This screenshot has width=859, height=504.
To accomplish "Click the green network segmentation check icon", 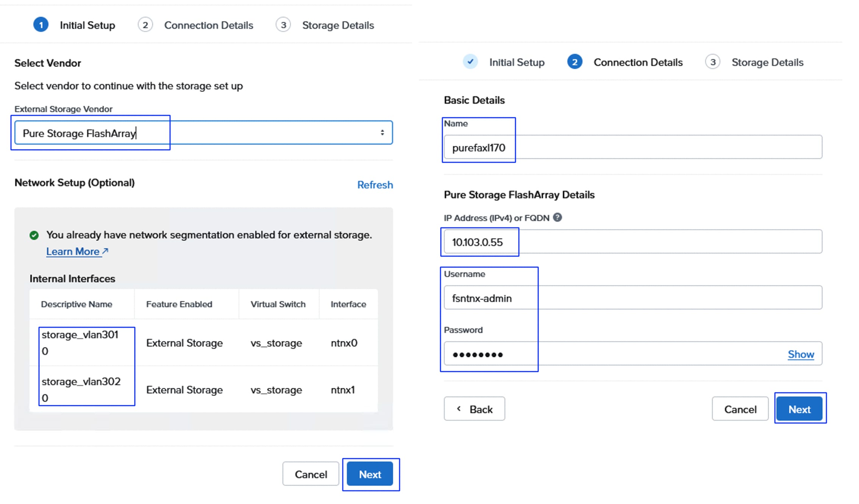I will [x=34, y=235].
